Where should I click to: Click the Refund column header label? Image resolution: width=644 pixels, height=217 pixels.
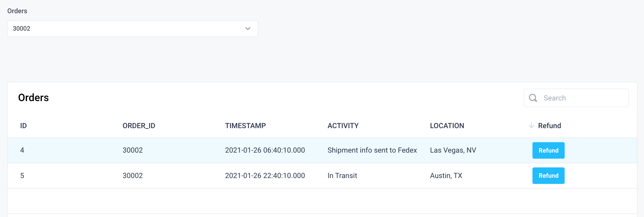click(x=549, y=126)
